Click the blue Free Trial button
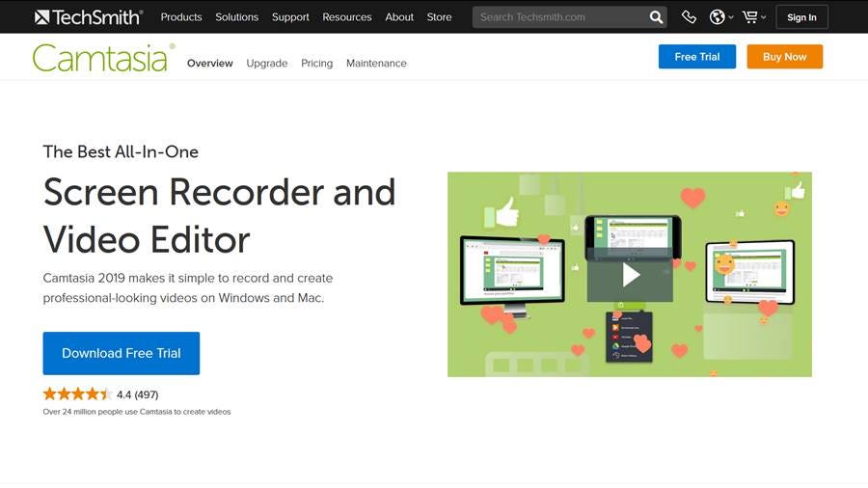 [x=697, y=57]
